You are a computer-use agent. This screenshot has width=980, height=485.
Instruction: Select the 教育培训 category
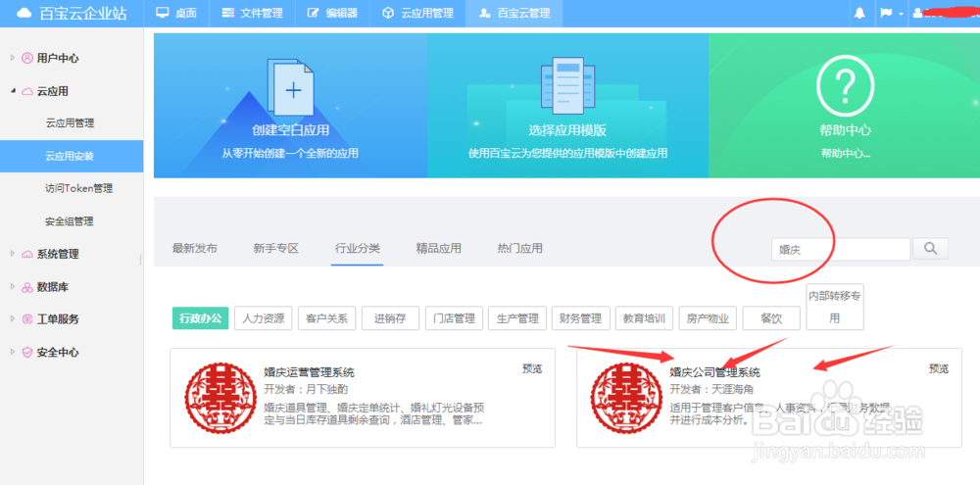(x=645, y=318)
